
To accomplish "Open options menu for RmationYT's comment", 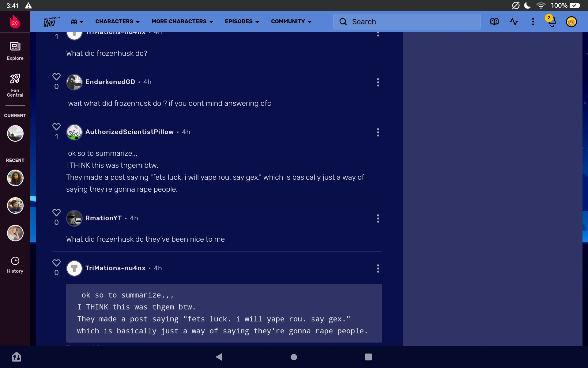I will point(378,218).
